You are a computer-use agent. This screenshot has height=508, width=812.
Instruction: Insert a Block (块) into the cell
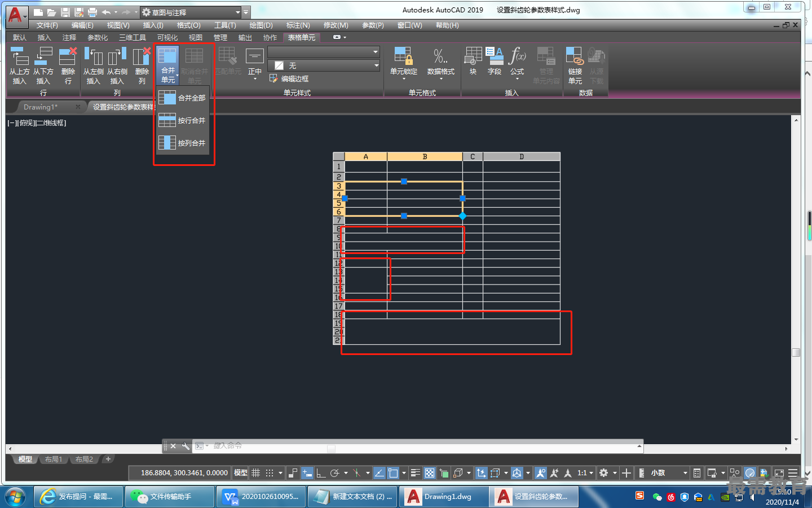(473, 61)
